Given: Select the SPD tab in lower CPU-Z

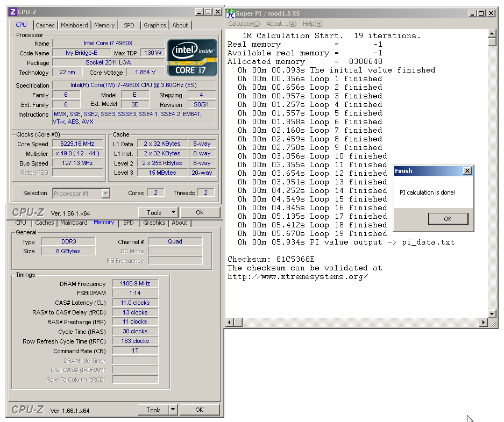Looking at the screenshot, I should click(x=128, y=223).
